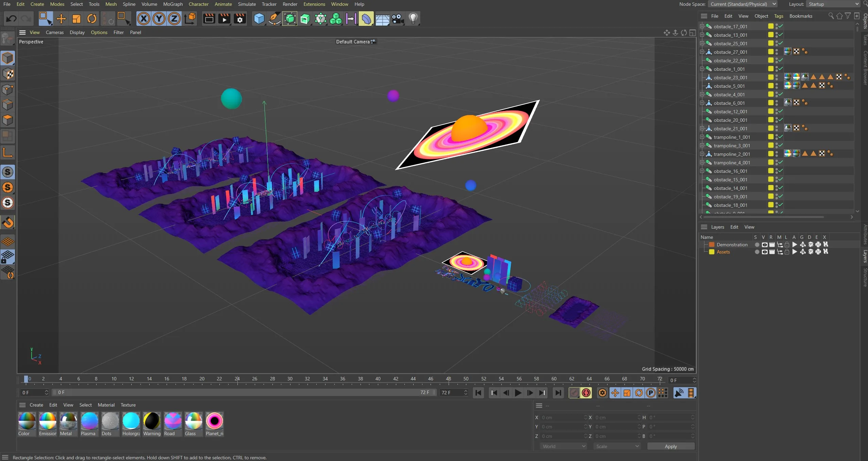Click the Light bulb object icon
This screenshot has width=868, height=461.
(413, 19)
